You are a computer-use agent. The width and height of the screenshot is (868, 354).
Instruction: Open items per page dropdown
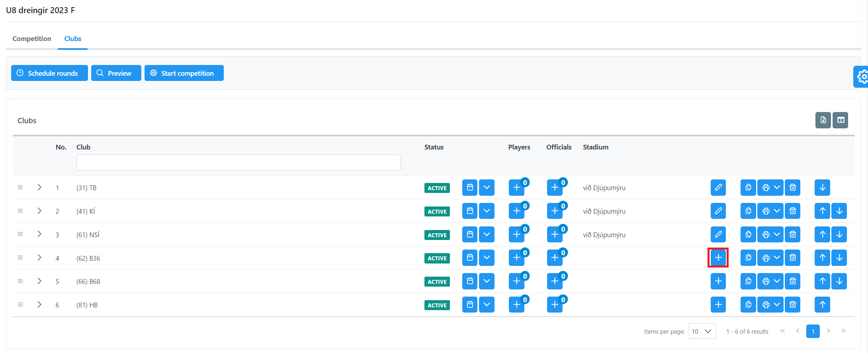pos(702,331)
